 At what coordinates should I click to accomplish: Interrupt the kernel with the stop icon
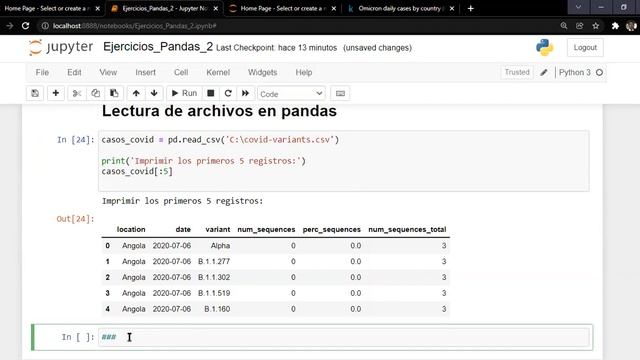point(211,93)
